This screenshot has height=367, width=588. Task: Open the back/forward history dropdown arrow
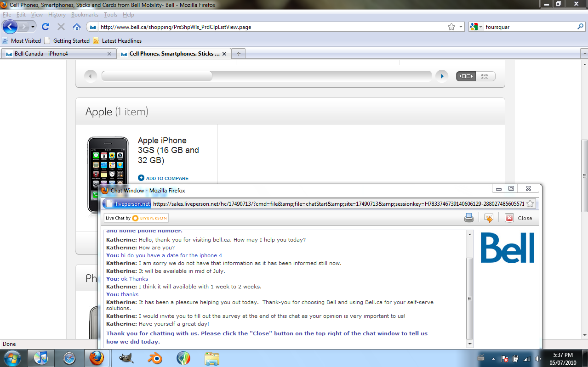click(x=33, y=27)
